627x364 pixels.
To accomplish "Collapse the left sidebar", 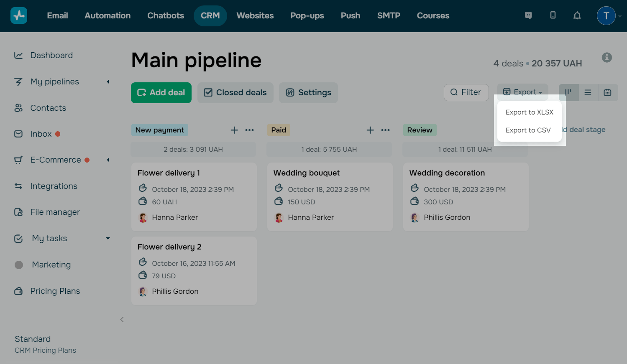I will [x=122, y=320].
